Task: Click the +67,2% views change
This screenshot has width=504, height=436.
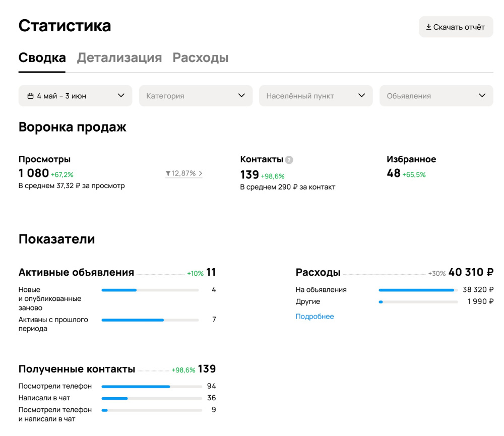Action: coord(62,174)
